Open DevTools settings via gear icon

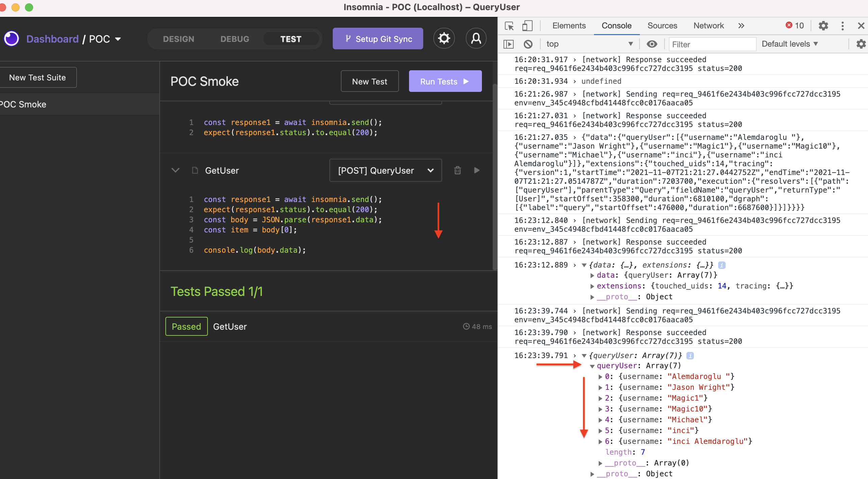[x=824, y=26]
